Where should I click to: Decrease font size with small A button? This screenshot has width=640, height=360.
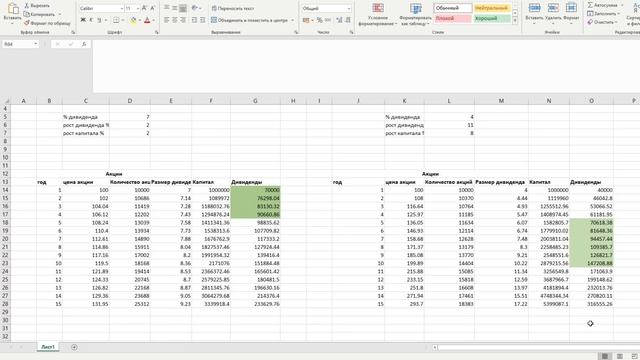click(152, 8)
